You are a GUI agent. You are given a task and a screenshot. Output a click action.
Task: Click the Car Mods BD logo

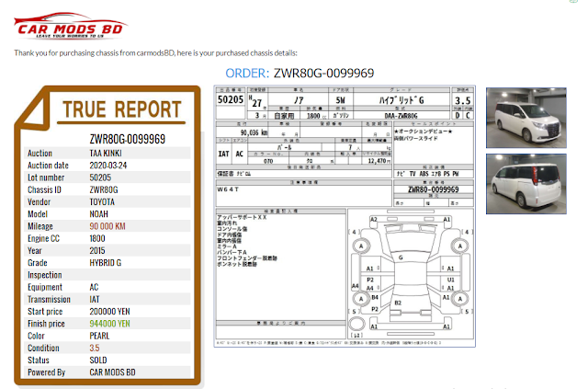(70, 26)
